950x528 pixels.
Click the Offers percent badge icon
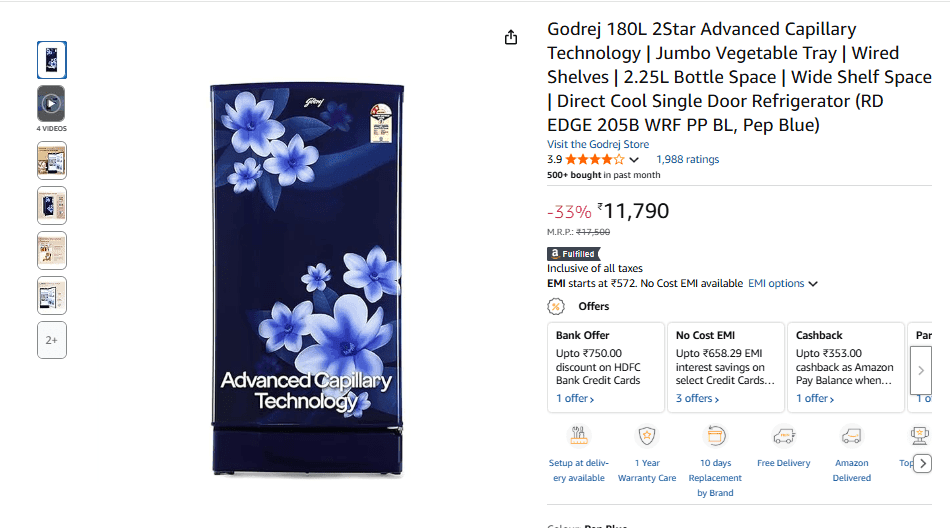556,306
